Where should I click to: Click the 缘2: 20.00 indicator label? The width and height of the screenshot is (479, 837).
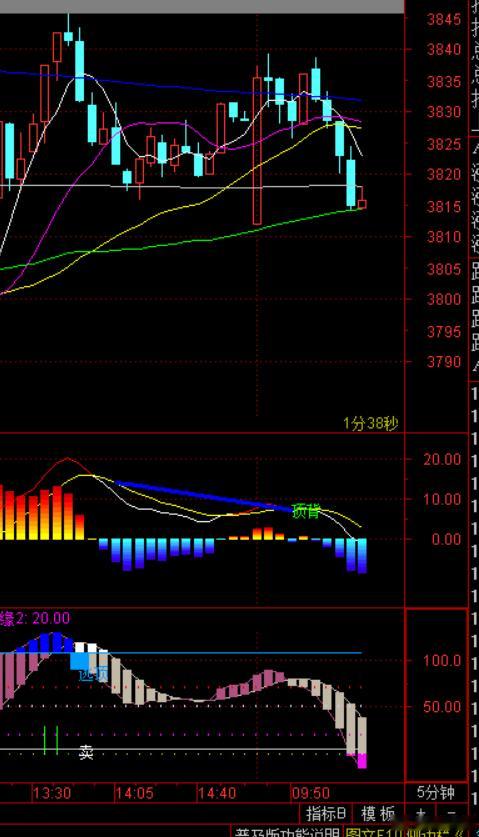tap(35, 619)
